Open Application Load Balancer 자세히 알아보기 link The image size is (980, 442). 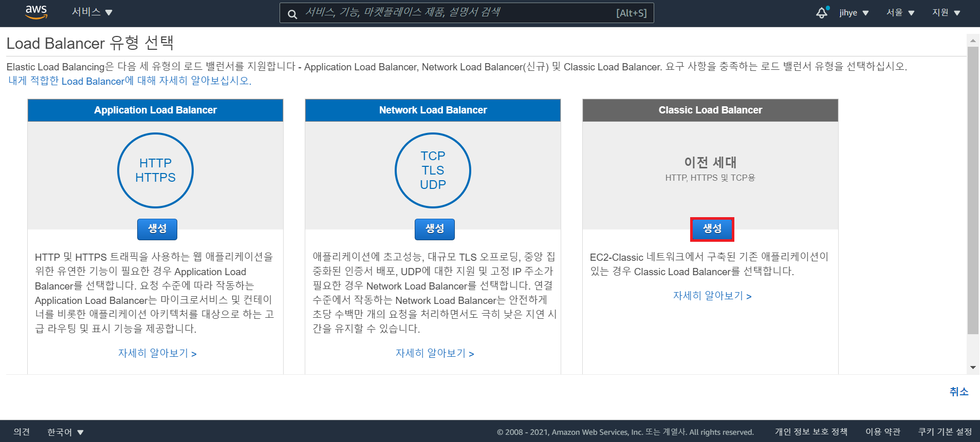[157, 353]
